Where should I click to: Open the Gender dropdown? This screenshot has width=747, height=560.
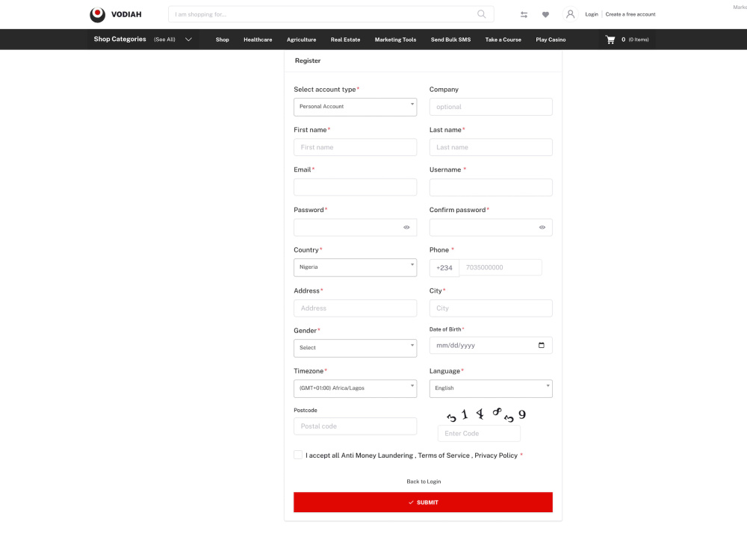[x=355, y=348]
